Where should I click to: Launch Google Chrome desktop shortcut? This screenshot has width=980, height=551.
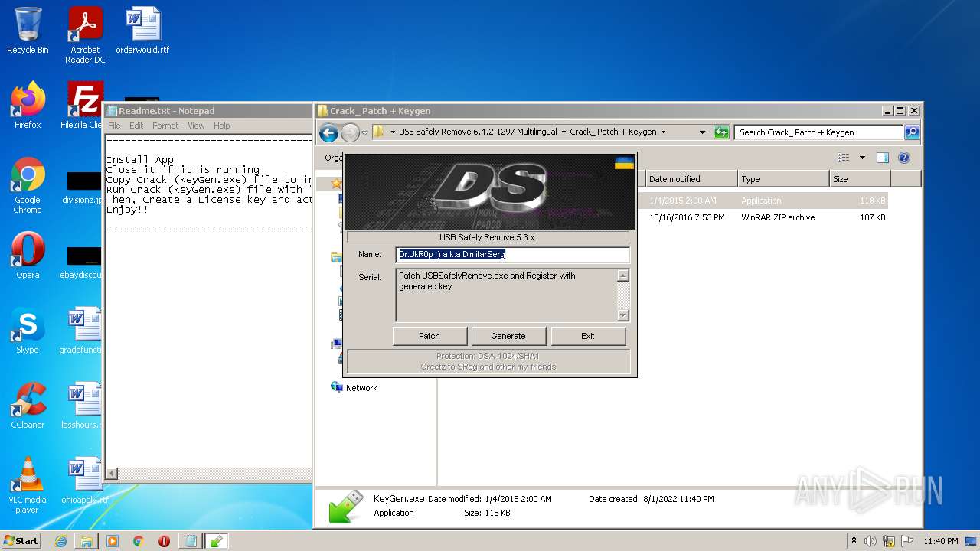click(x=28, y=185)
